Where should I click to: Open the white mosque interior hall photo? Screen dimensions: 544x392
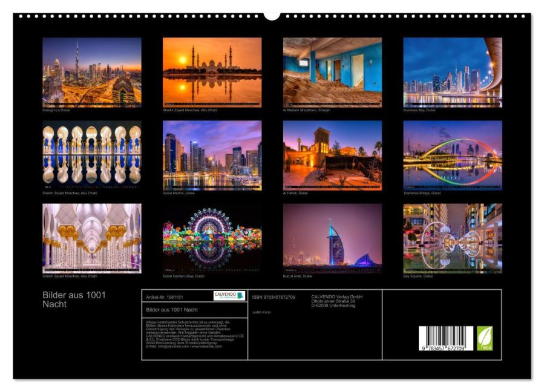(x=92, y=238)
